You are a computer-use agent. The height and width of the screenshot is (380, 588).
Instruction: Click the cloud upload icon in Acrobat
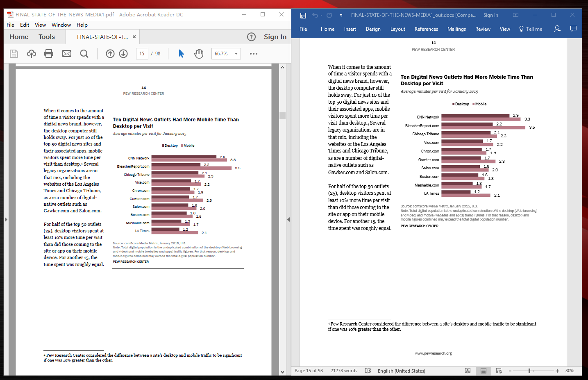coord(32,54)
